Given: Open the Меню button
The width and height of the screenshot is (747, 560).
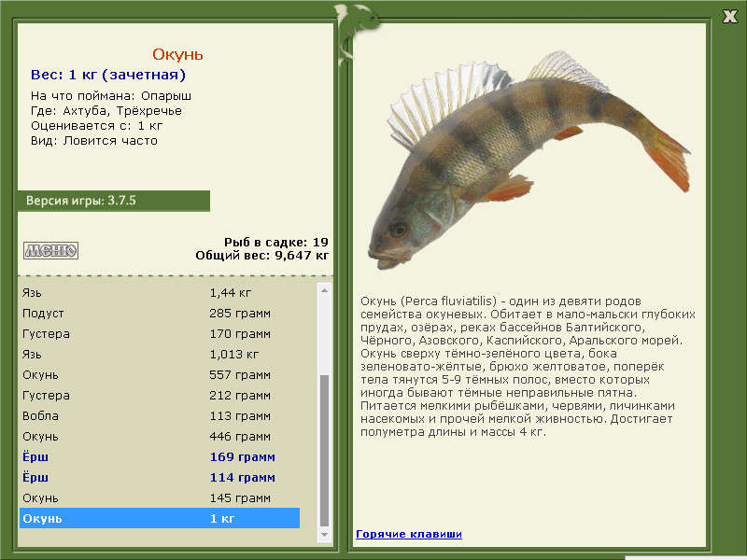Looking at the screenshot, I should pos(51,250).
